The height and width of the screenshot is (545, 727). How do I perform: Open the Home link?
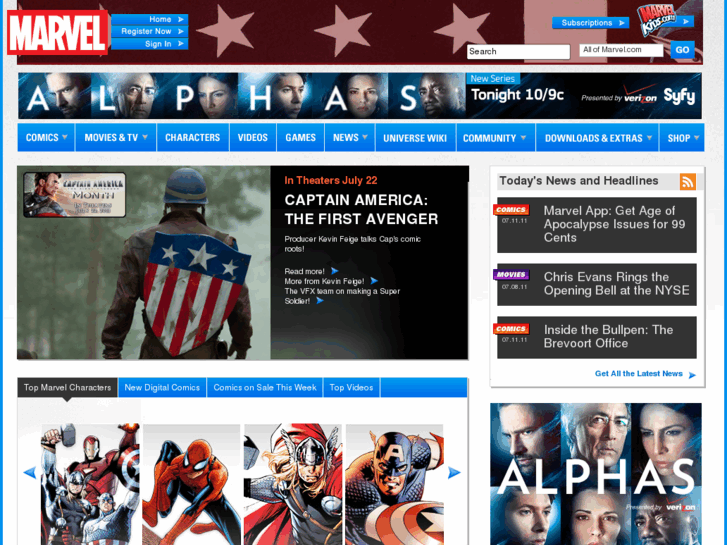pyautogui.click(x=149, y=19)
